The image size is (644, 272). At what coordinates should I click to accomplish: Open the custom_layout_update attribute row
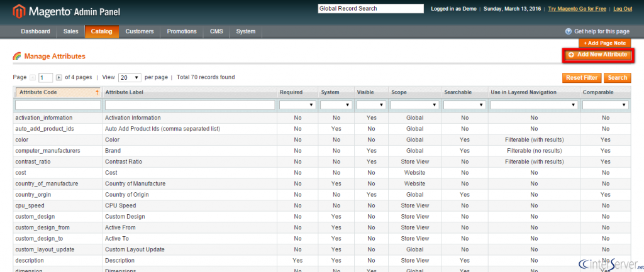321,249
